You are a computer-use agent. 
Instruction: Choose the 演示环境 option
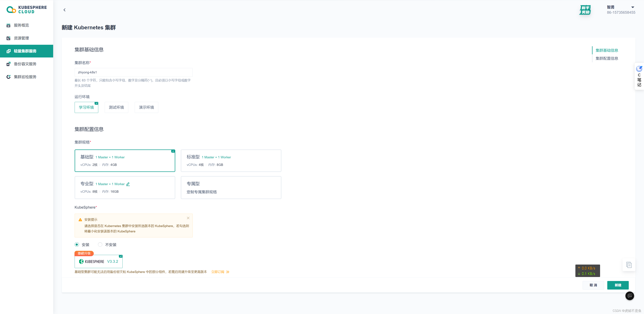click(x=147, y=107)
